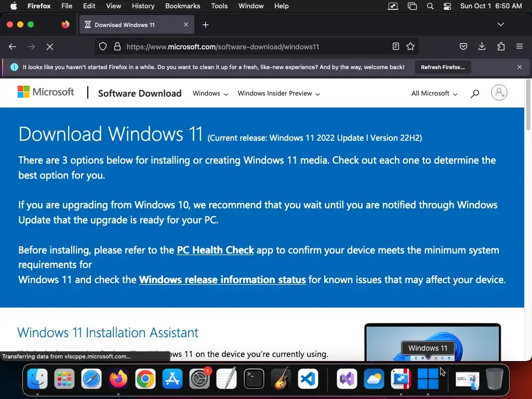Click the laptop image beside Installation Assistant
The image size is (532, 399).
[433, 342]
